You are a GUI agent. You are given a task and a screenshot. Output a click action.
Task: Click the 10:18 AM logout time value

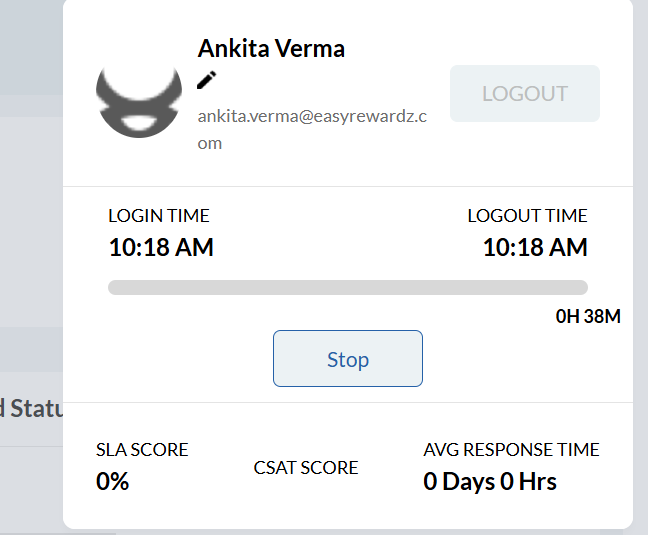(535, 247)
